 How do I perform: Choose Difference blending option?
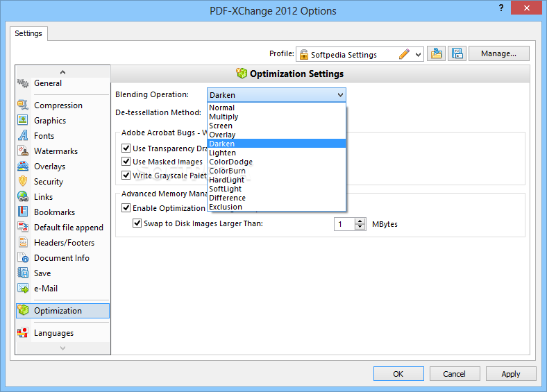[x=277, y=198]
